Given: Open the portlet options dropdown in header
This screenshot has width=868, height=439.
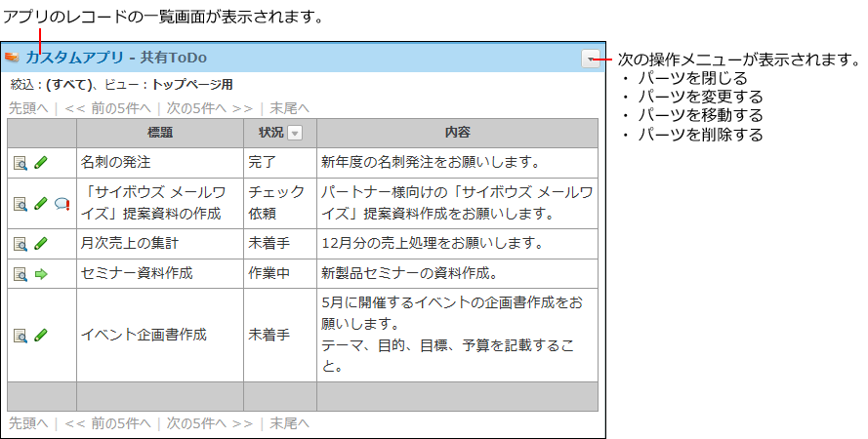Looking at the screenshot, I should coord(591,59).
